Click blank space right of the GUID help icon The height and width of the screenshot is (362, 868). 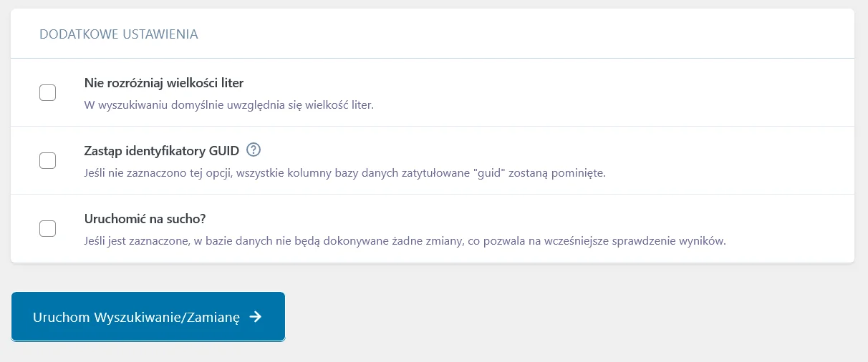point(501,150)
